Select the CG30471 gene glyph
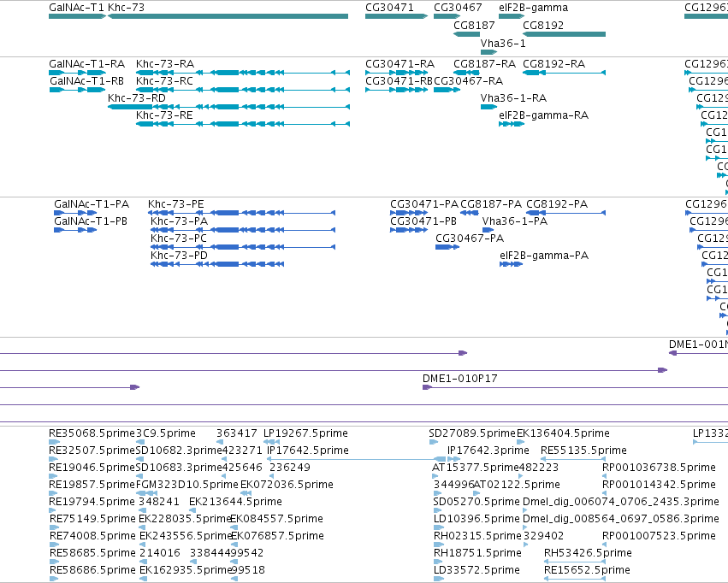 click(396, 16)
